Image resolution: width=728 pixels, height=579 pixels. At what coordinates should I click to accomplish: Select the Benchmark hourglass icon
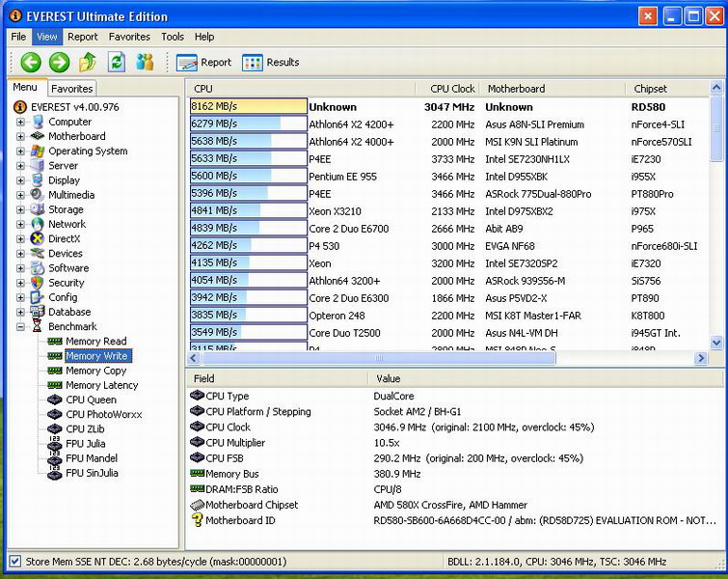(38, 326)
